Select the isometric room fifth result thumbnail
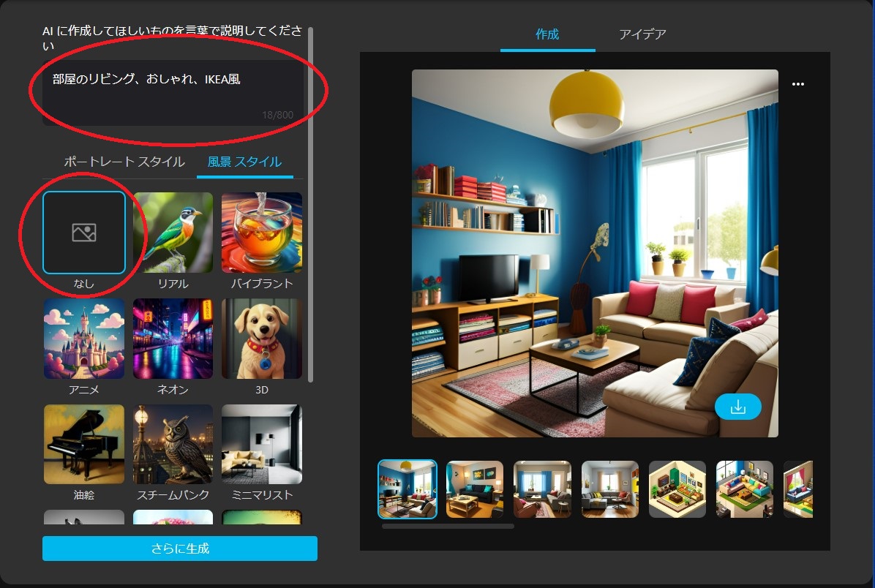This screenshot has width=875, height=588. (677, 489)
